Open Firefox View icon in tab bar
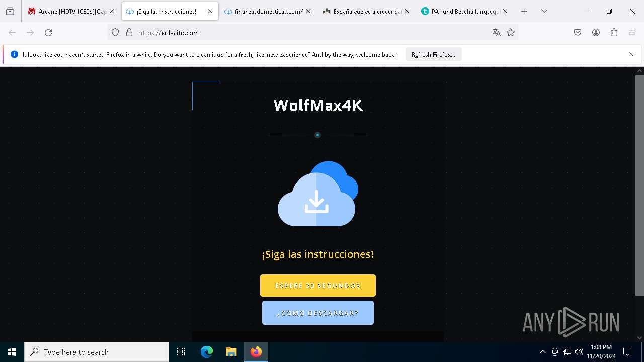 [x=10, y=11]
